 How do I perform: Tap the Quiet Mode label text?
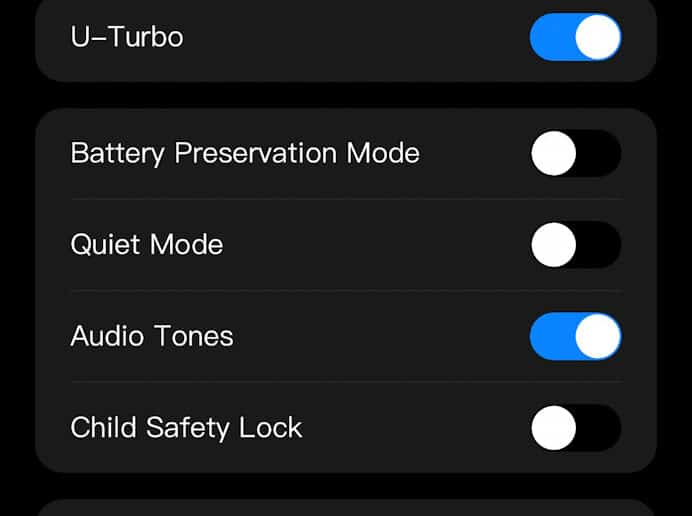click(147, 245)
